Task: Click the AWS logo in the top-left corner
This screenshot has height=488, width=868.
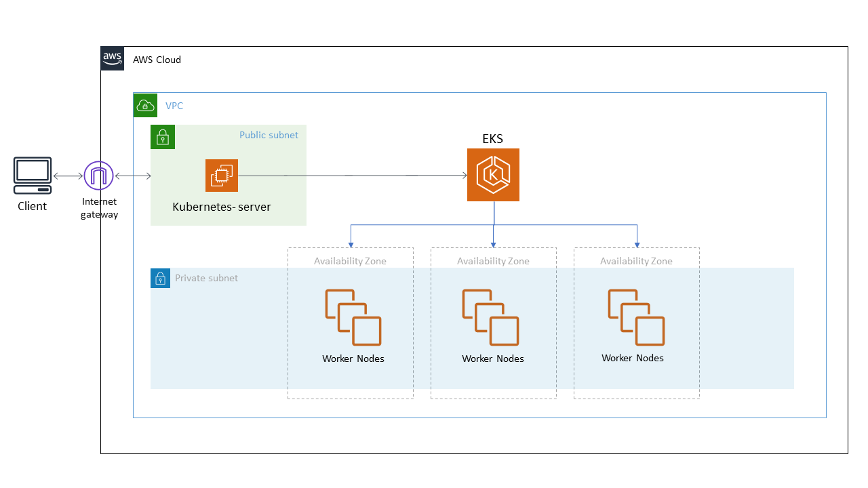Action: click(112, 58)
